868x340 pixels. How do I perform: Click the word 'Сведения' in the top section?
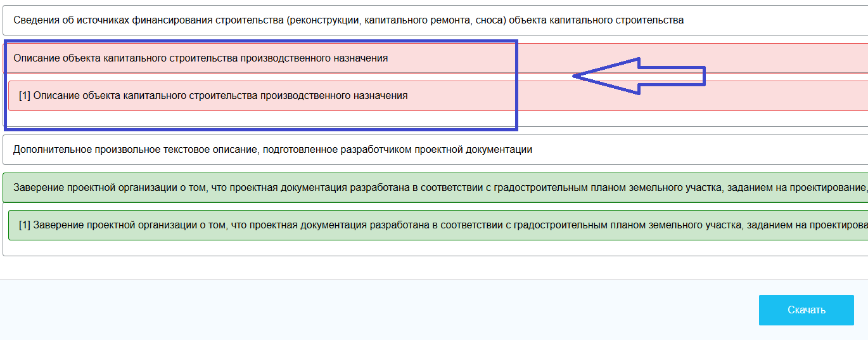click(x=34, y=20)
